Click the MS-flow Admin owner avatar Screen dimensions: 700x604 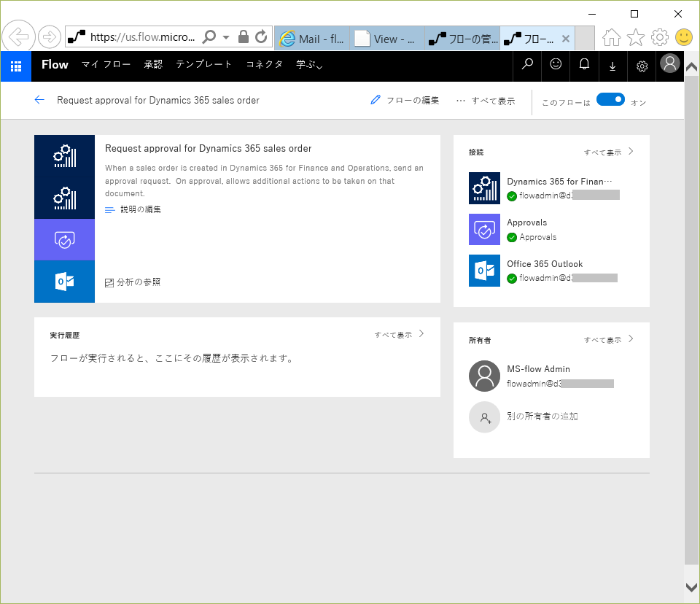click(x=484, y=376)
